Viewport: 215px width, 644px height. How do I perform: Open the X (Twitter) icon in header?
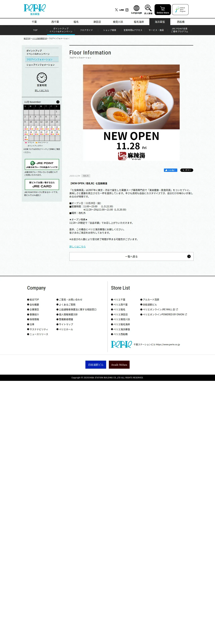point(116,10)
